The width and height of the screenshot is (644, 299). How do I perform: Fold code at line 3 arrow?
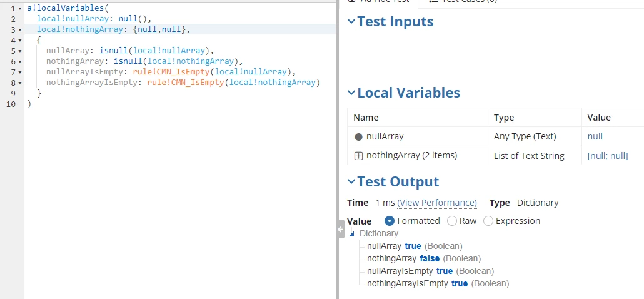[x=20, y=30]
